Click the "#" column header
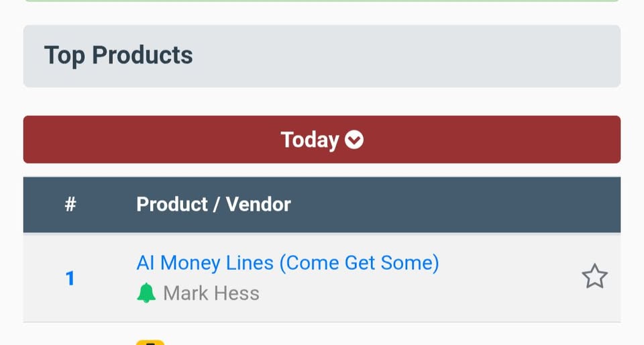Screen dimensions: 644x345 point(70,205)
